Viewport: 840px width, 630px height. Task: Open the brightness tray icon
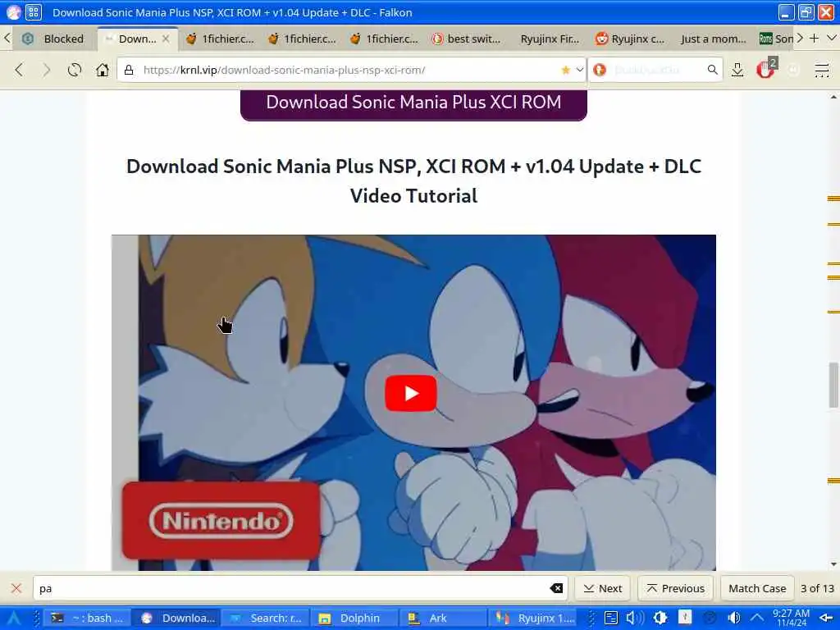(x=660, y=619)
